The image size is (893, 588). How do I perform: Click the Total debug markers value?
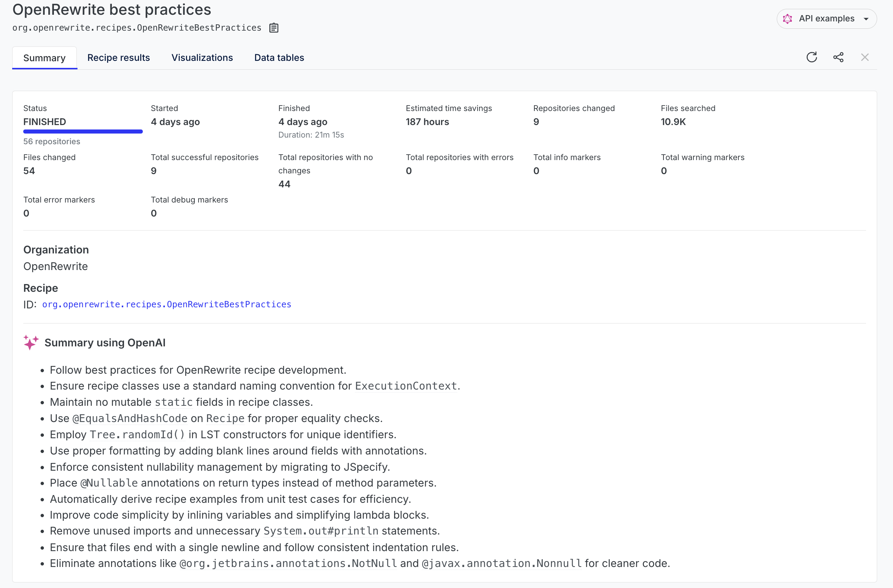pos(154,213)
